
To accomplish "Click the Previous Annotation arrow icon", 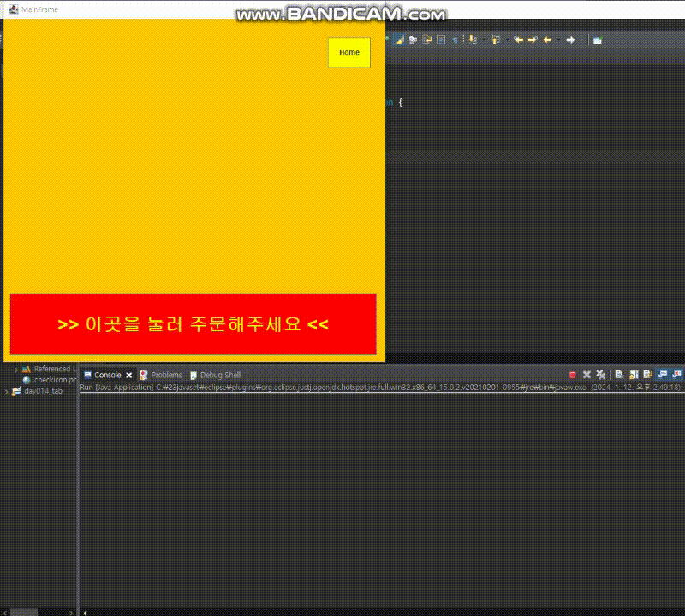I will (x=496, y=39).
